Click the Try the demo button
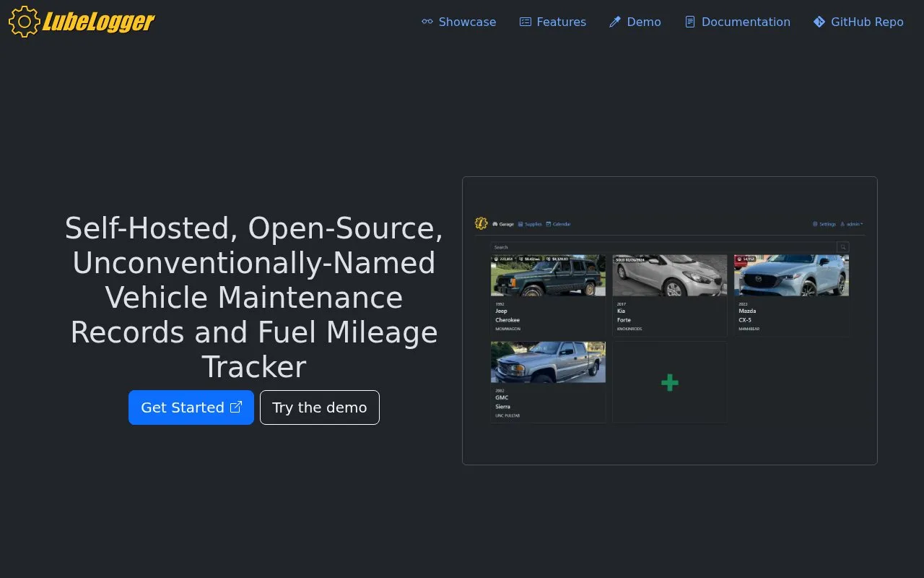Screen dimensions: 924x578 coord(320,407)
